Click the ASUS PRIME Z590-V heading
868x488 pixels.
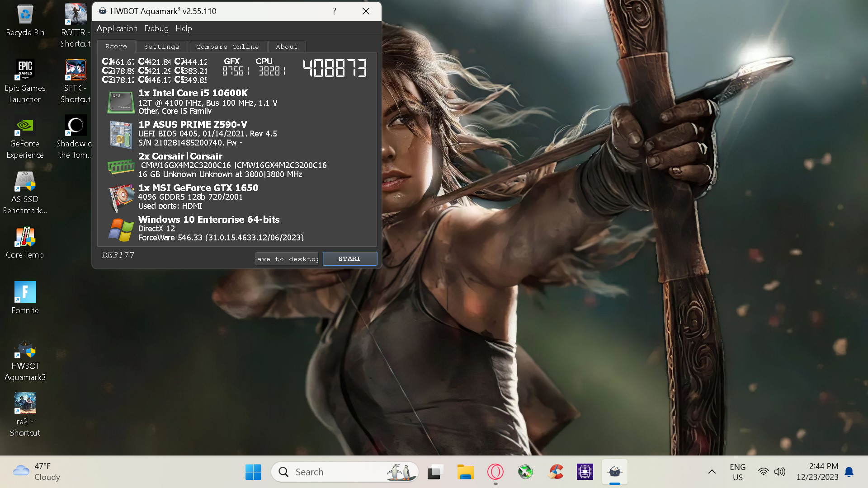[x=193, y=125]
